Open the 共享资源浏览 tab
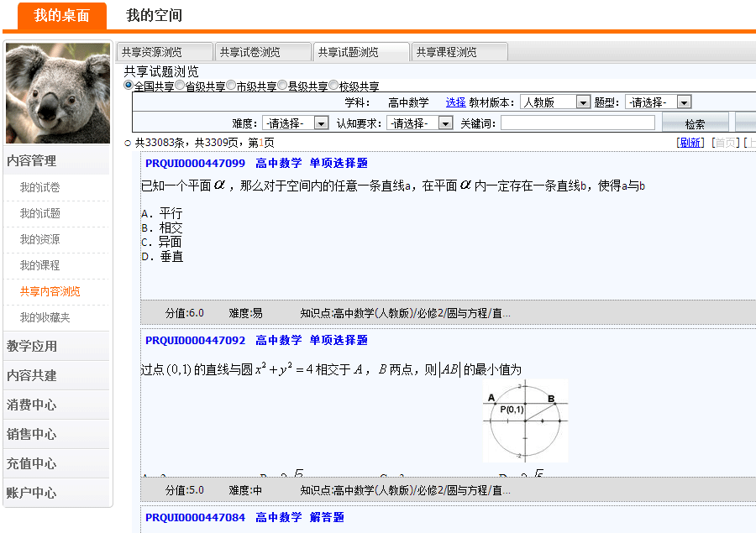The height and width of the screenshot is (533, 756). [x=163, y=52]
